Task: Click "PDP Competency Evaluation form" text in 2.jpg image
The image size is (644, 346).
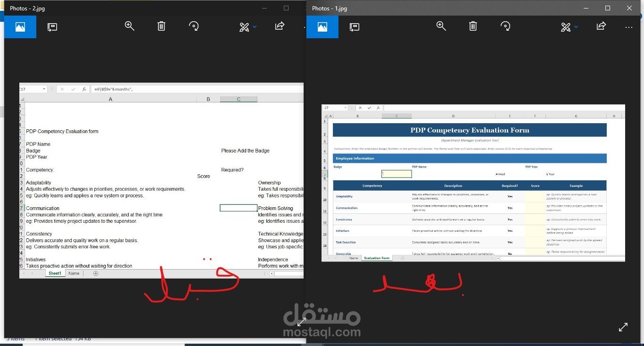Action: [62, 131]
